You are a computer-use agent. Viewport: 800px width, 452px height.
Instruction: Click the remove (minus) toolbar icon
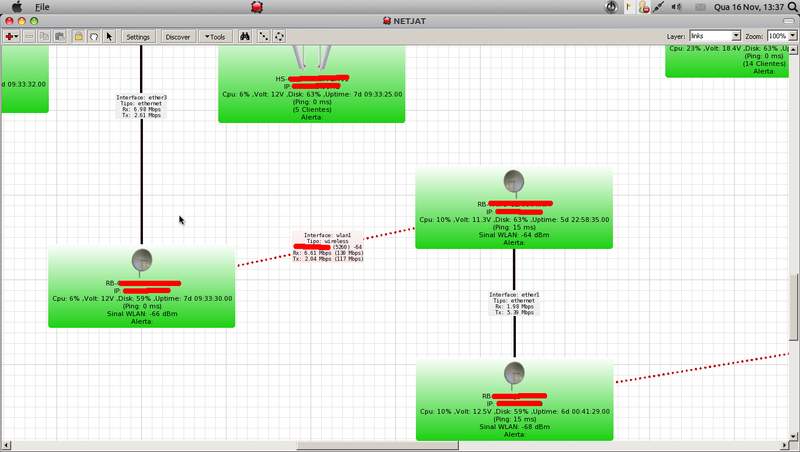pyautogui.click(x=29, y=36)
